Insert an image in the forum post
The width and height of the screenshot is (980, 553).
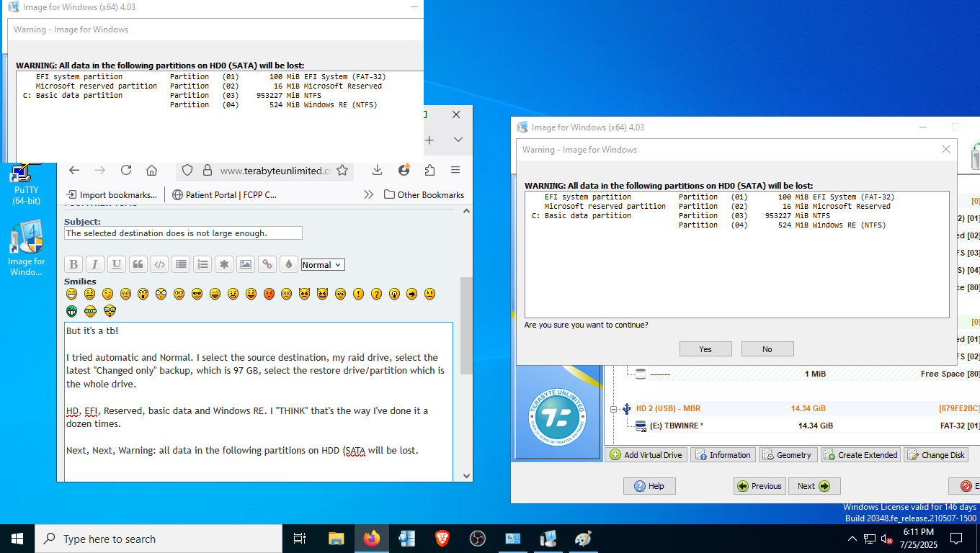pos(246,264)
